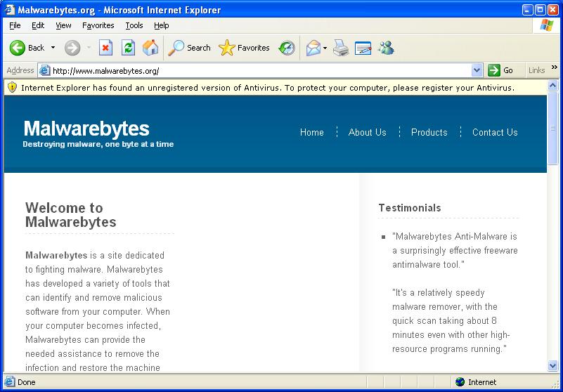
Task: Click the Malwarebytes site logo heading
Action: [x=86, y=129]
